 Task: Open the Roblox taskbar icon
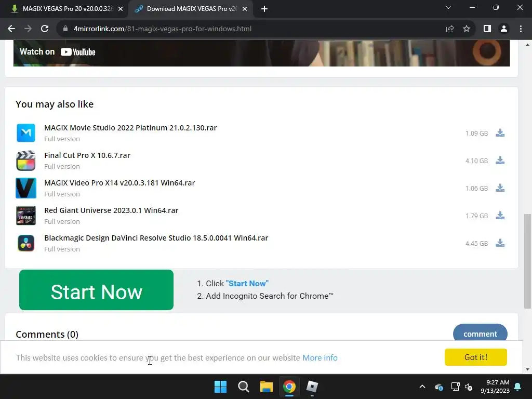(312, 387)
